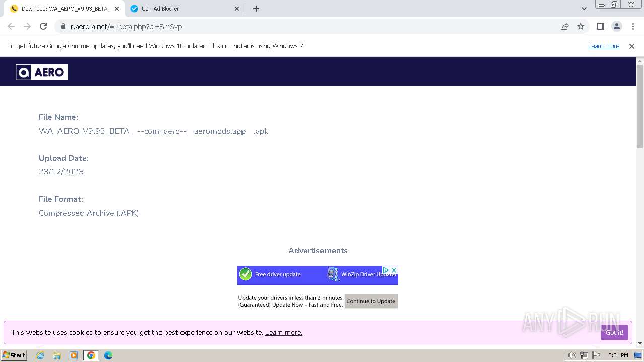Click the volume speaker tray icon

coord(572,355)
